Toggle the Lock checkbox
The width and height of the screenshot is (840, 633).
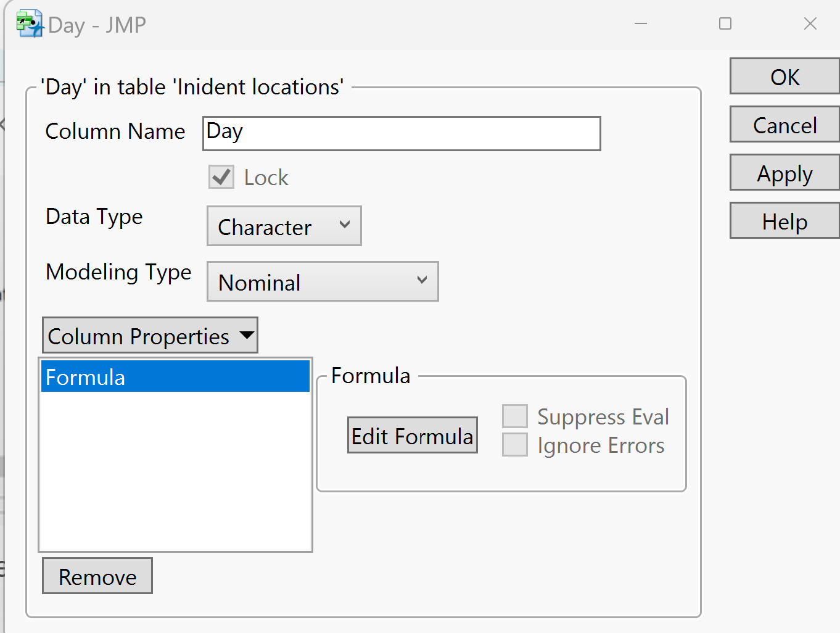(221, 177)
